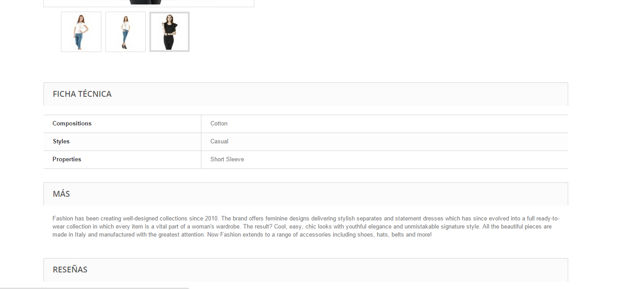The height and width of the screenshot is (289, 644).
Task: Click the Styles row label
Action: 61,142
